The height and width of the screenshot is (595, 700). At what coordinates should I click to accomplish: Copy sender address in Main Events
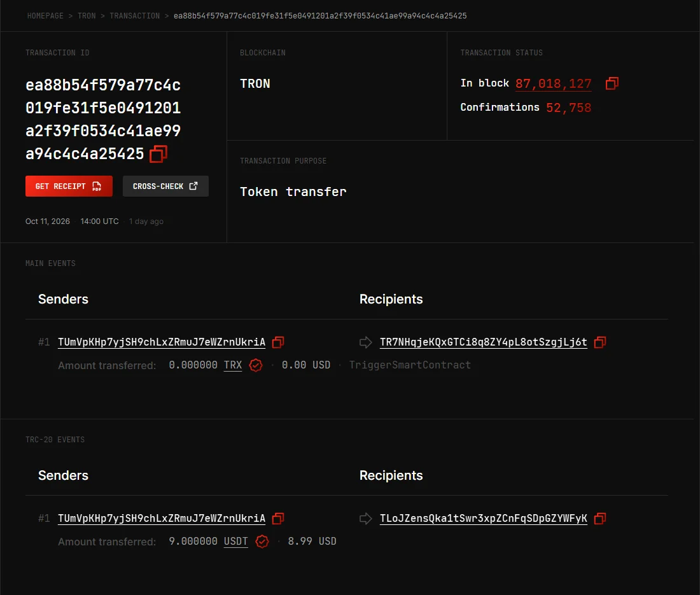point(278,342)
